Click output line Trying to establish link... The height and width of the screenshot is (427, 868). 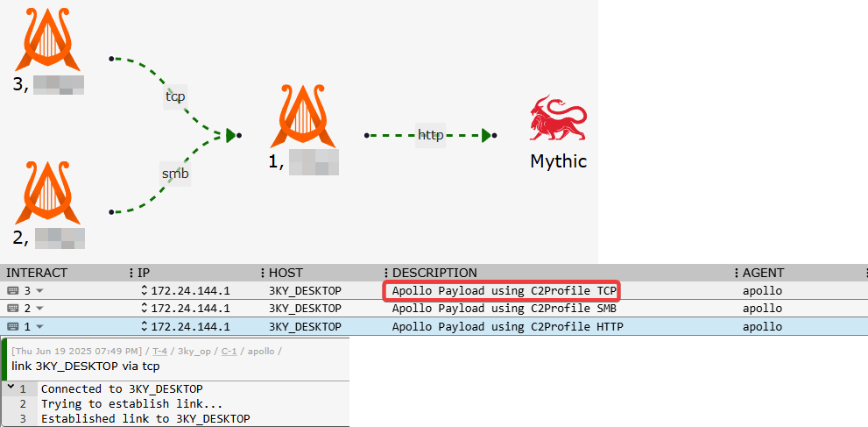131,403
